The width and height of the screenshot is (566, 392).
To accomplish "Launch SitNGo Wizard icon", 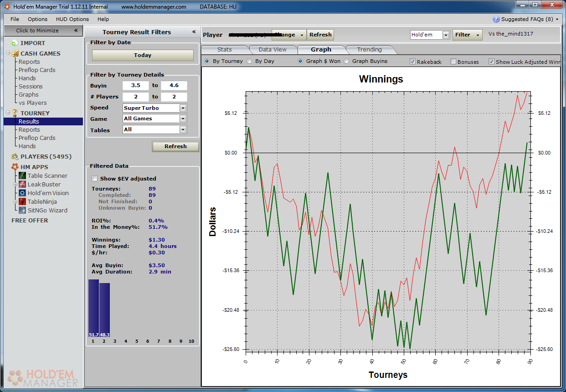I will pos(22,210).
